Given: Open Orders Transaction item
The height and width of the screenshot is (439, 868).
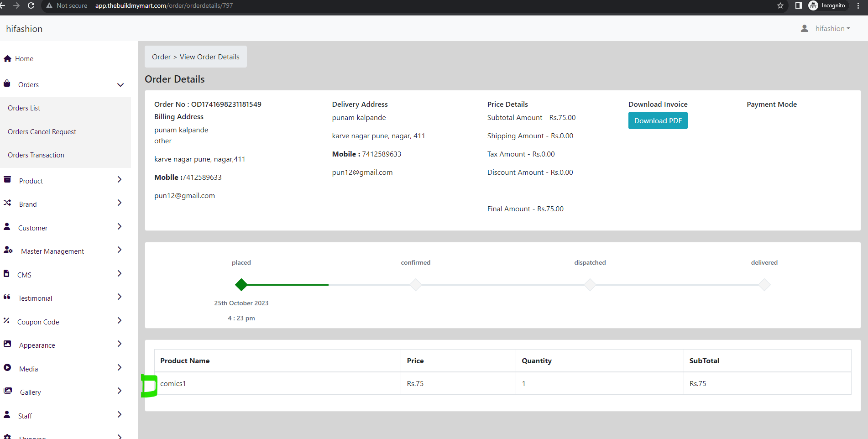Looking at the screenshot, I should coord(36,155).
